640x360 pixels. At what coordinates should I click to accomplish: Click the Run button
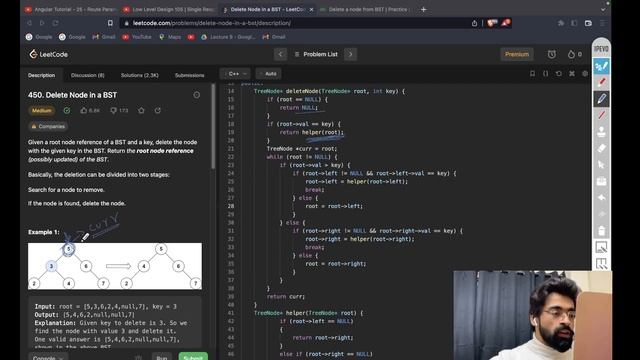click(162, 357)
